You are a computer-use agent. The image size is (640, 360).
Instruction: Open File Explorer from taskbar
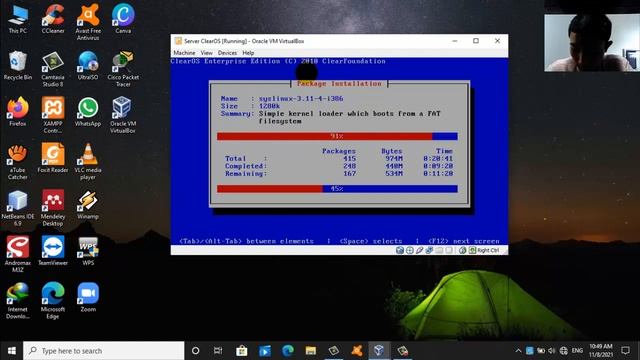311,351
